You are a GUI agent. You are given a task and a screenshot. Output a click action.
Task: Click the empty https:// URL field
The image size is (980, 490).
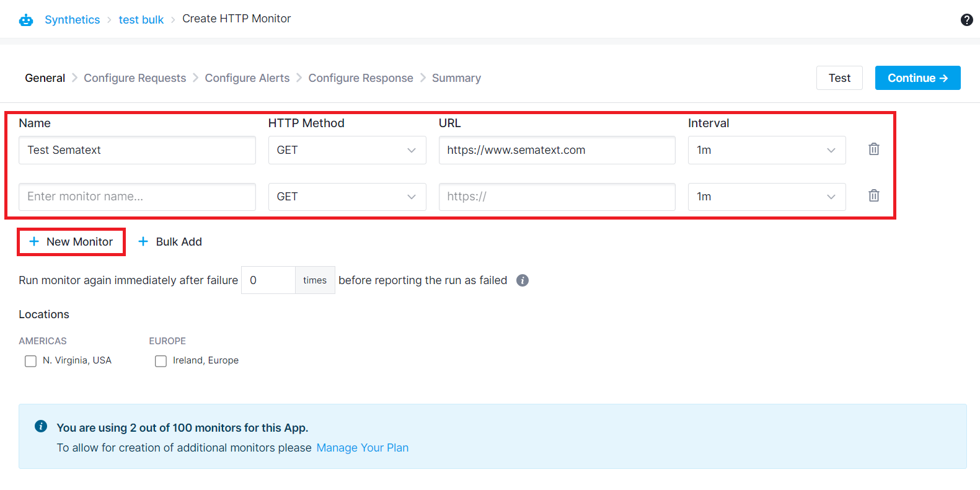(557, 197)
